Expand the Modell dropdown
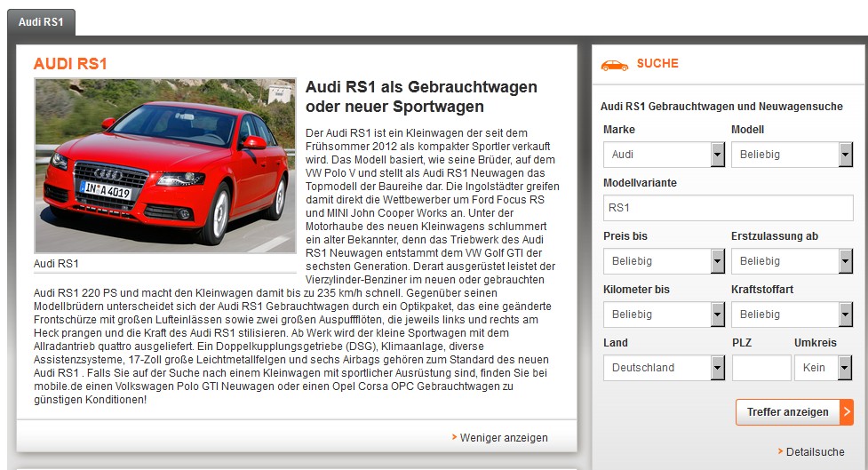The image size is (868, 470). 791,155
